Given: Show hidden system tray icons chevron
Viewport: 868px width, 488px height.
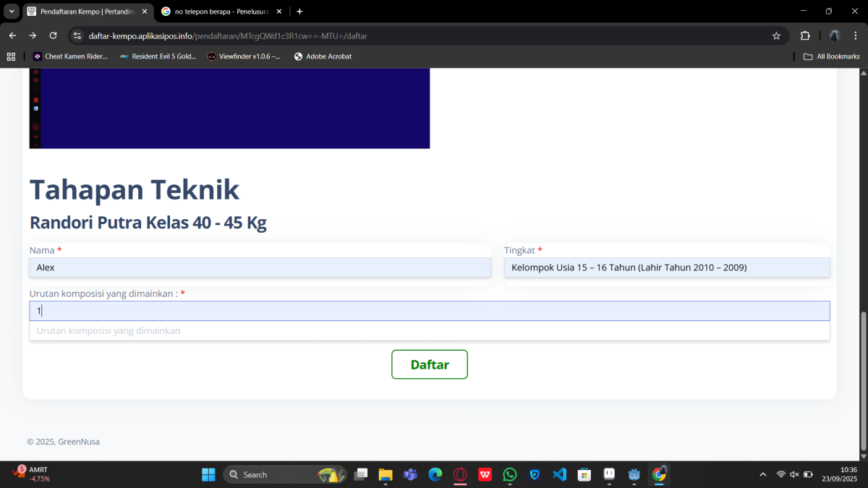Looking at the screenshot, I should (762, 474).
